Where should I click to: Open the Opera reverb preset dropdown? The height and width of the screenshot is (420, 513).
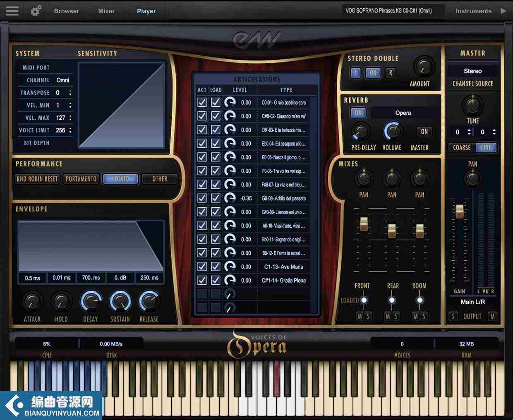[x=403, y=113]
